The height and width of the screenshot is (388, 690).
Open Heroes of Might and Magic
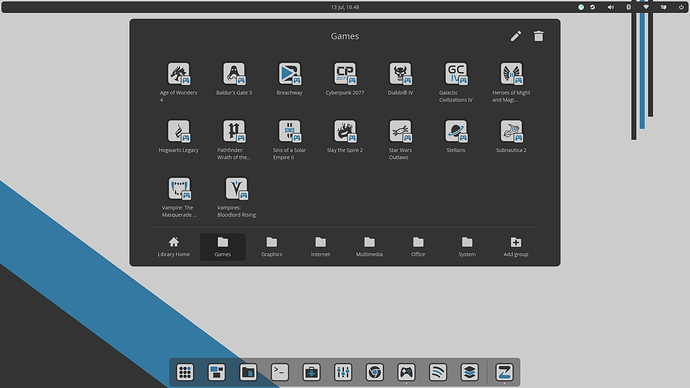coord(511,73)
